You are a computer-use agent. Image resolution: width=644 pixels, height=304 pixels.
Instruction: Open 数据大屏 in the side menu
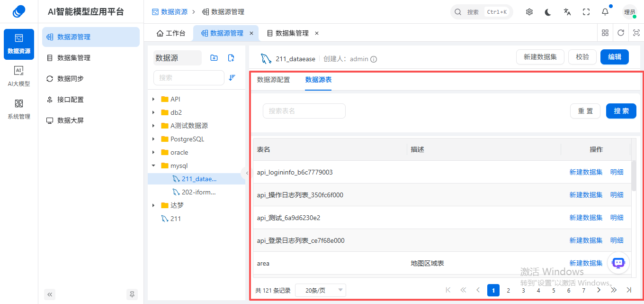[x=91, y=120]
